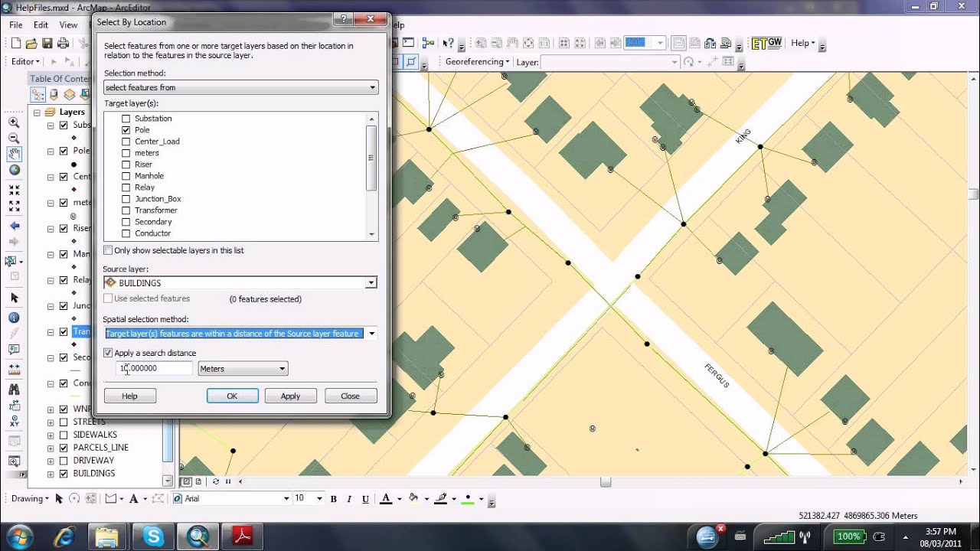Open the Editor toolbar menu
980x551 pixels.
(25, 61)
